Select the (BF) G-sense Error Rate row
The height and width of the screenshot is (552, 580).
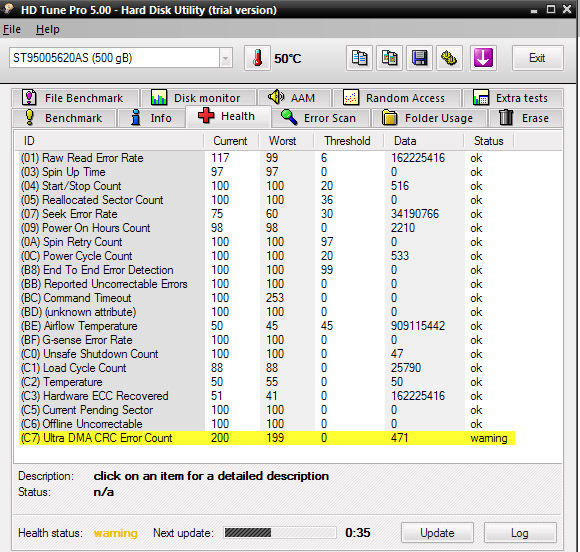266,340
